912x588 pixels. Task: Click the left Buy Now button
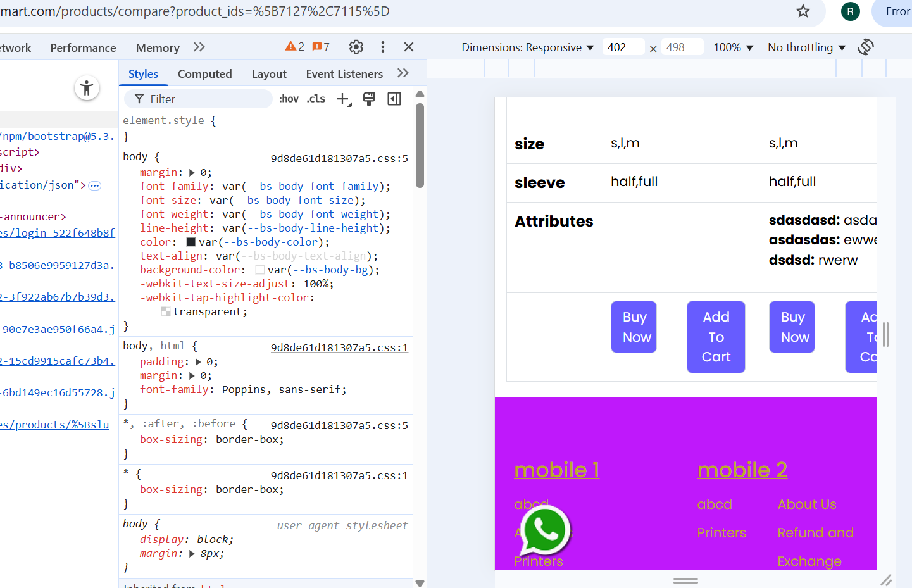tap(634, 327)
